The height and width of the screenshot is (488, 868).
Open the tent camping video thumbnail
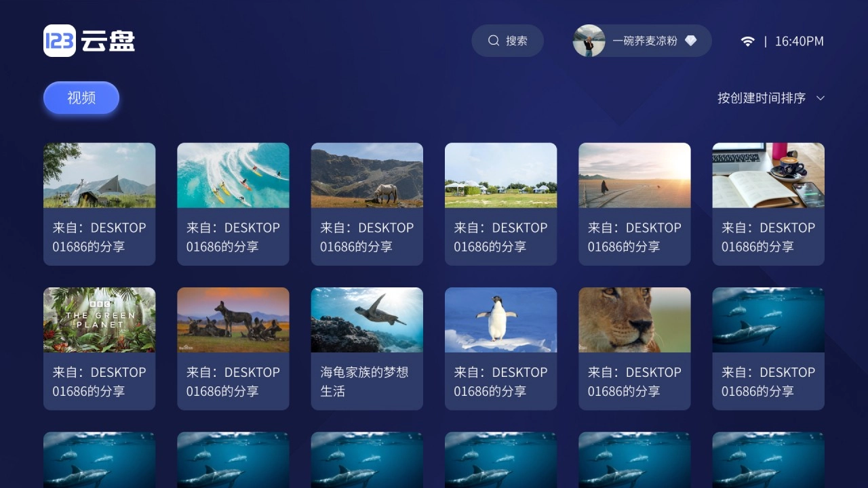click(100, 176)
